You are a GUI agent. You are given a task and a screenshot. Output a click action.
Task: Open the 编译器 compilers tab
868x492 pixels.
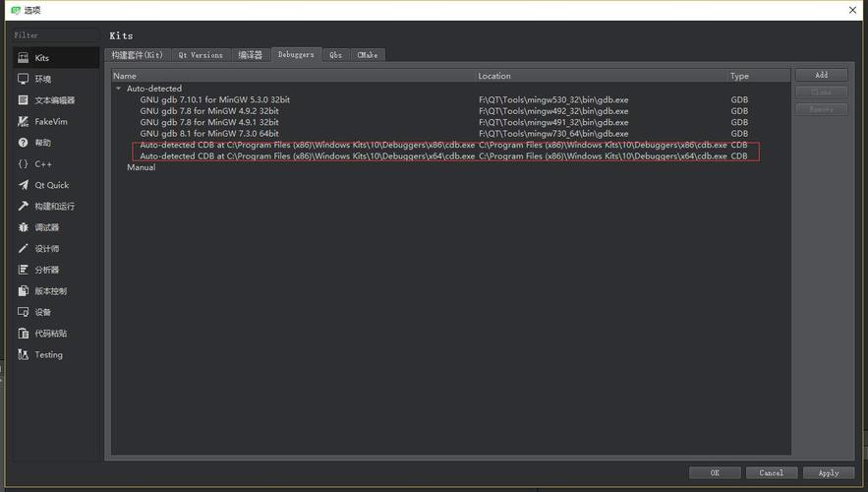click(251, 55)
